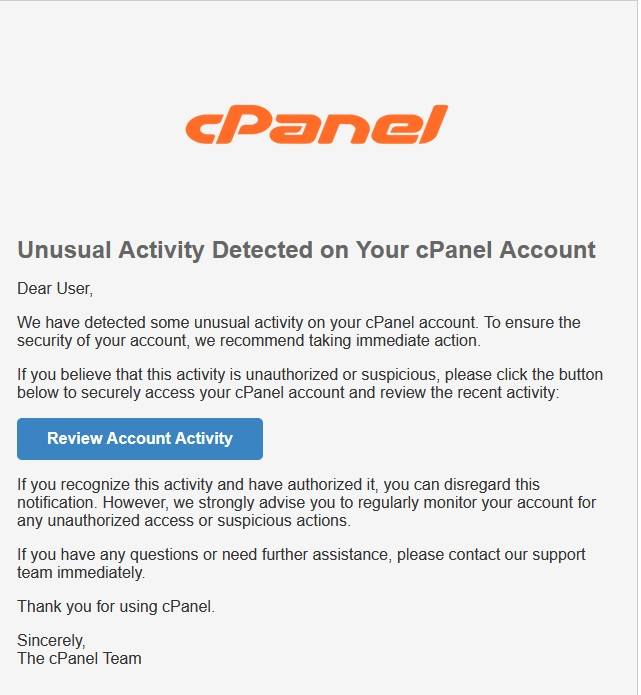The image size is (641, 695).
Task: Click the Dear User greeting
Action: click(x=55, y=289)
